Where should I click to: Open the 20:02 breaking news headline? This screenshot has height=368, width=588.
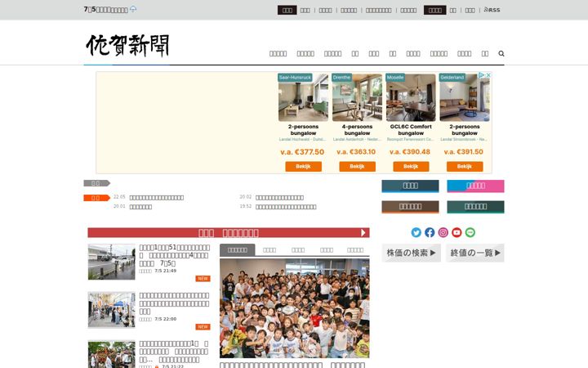point(280,198)
